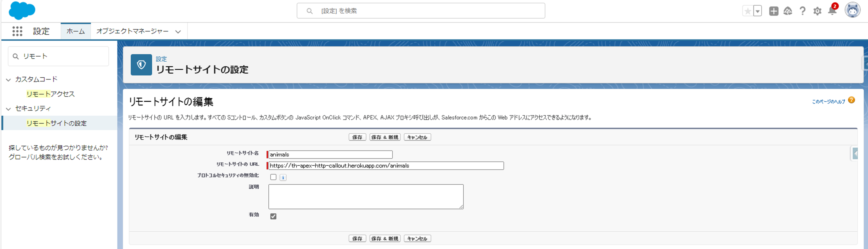This screenshot has height=249, width=868.
Task: Open global actions plus icon
Action: (x=773, y=11)
